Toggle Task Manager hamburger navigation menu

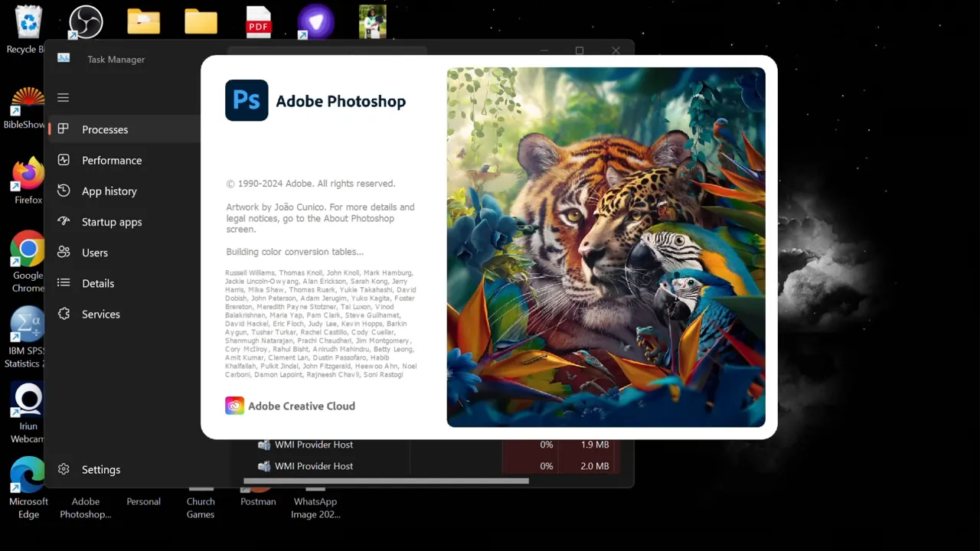click(x=64, y=97)
